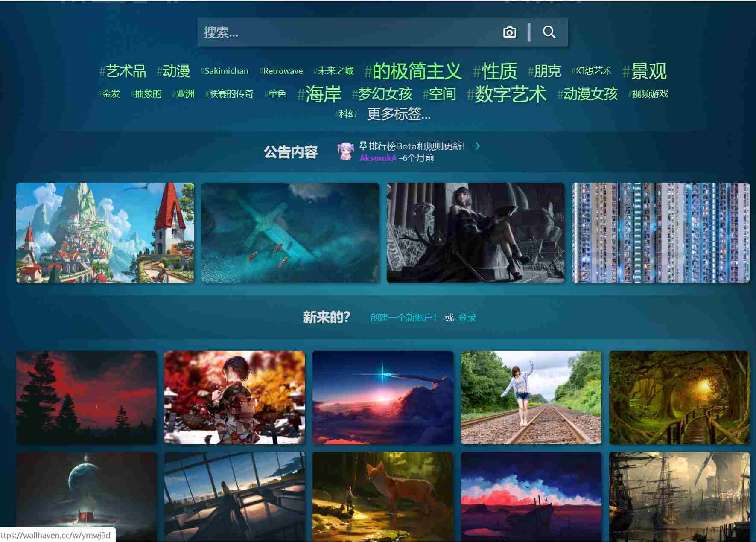Open the 排行榜Beta和规则更新 announcement
This screenshot has height=542, width=756.
(416, 146)
